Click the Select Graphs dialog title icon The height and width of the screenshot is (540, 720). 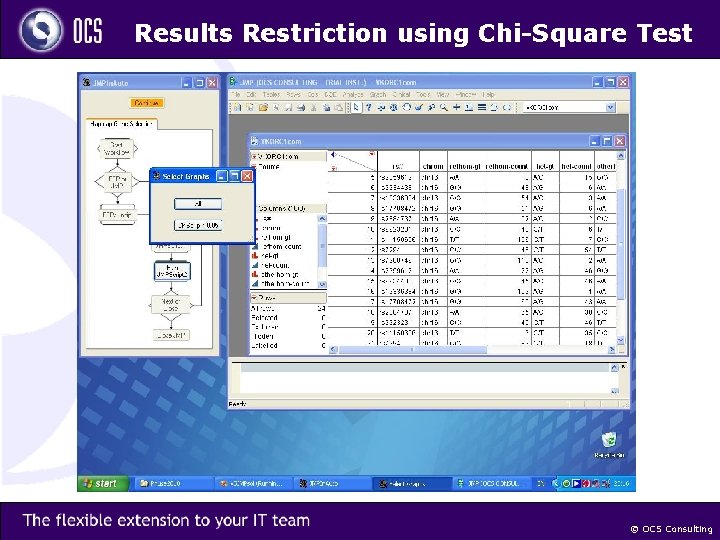click(156, 176)
